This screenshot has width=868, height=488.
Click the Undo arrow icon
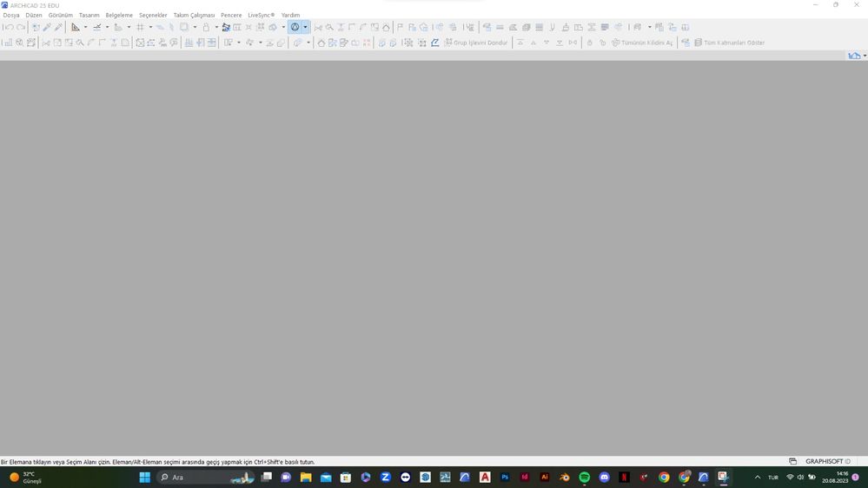tap(9, 27)
